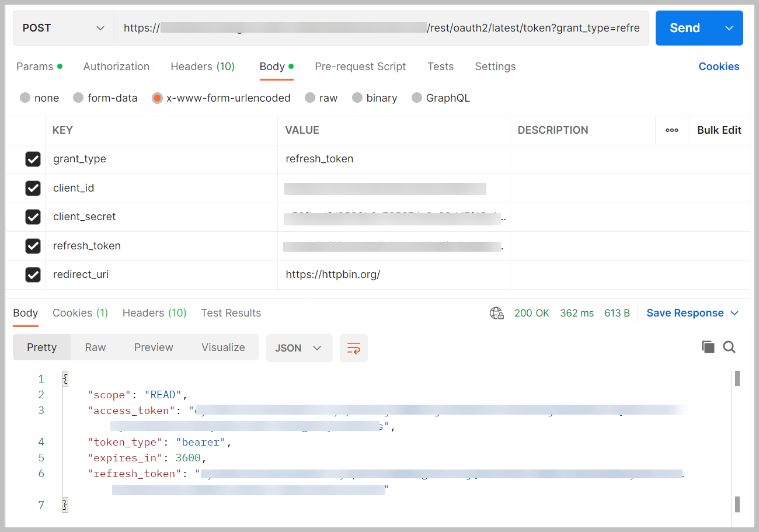759x532 pixels.
Task: Switch to the Tests tab
Action: click(x=440, y=67)
